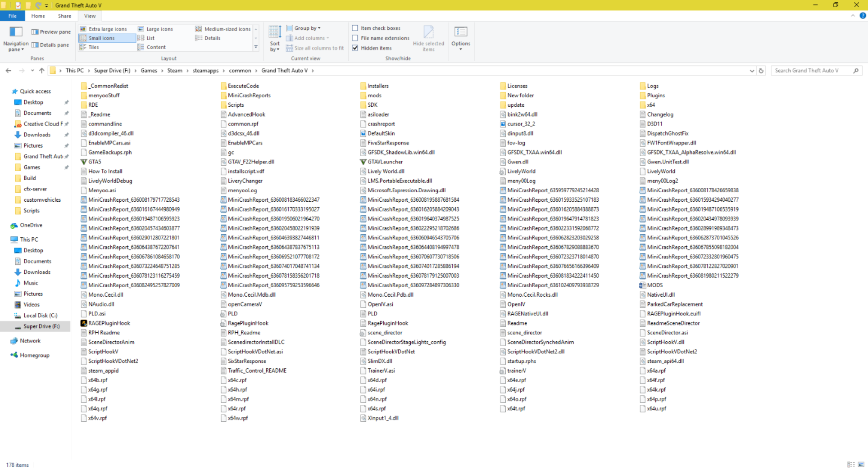The height and width of the screenshot is (470, 868).
Task: Open the folder Options icon
Action: point(461,32)
